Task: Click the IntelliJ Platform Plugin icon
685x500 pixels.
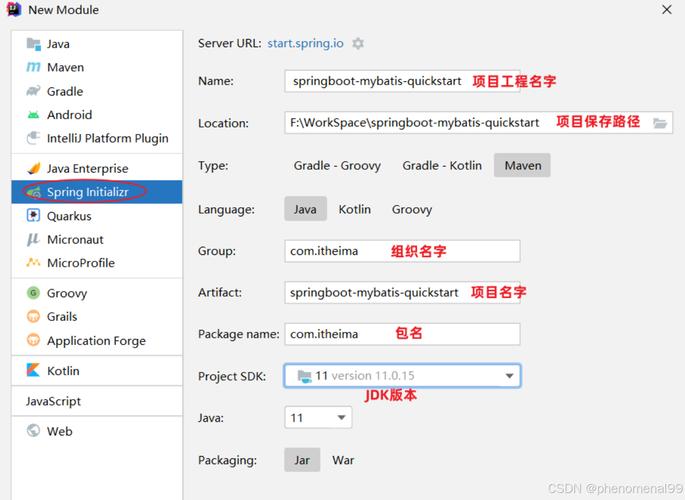Action: coord(34,138)
